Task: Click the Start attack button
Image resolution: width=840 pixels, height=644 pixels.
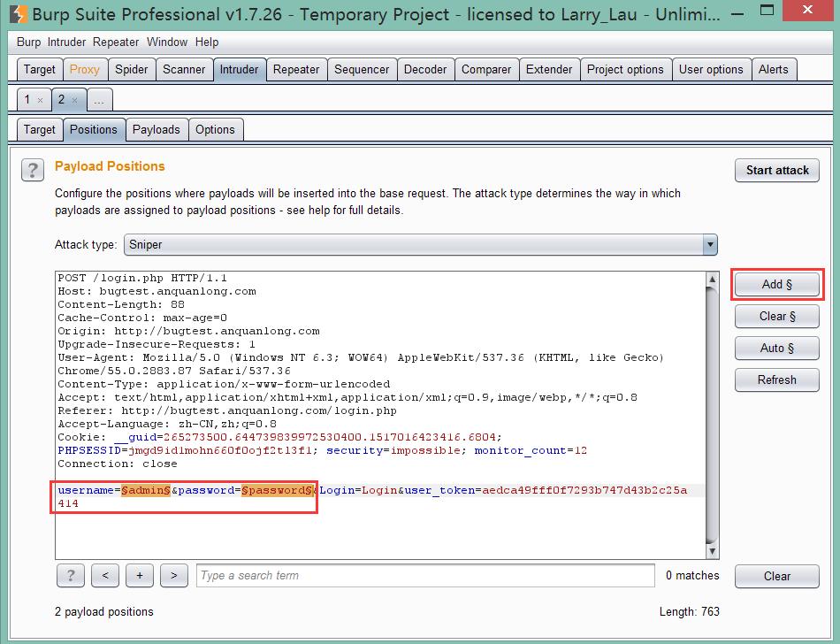Action: tap(777, 171)
